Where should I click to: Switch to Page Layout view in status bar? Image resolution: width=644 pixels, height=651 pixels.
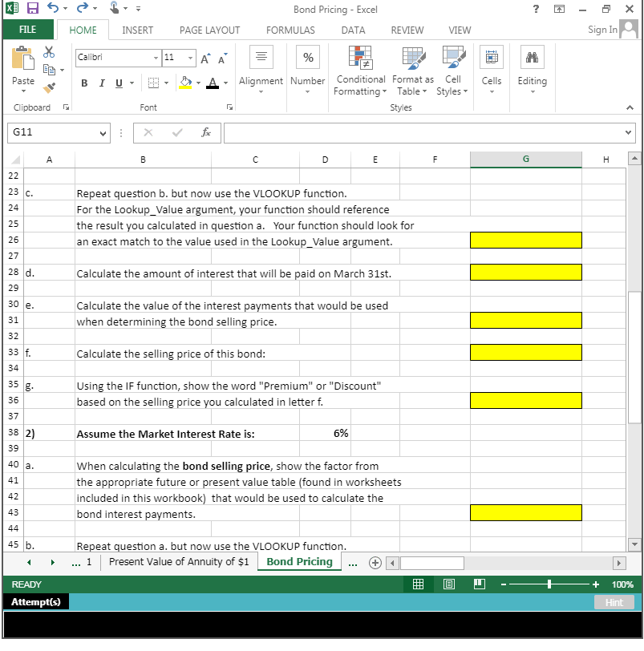click(x=449, y=584)
